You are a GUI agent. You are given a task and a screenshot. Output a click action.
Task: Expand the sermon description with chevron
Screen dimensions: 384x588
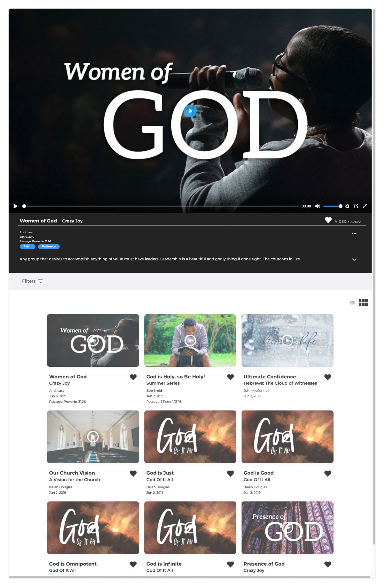pyautogui.click(x=354, y=259)
